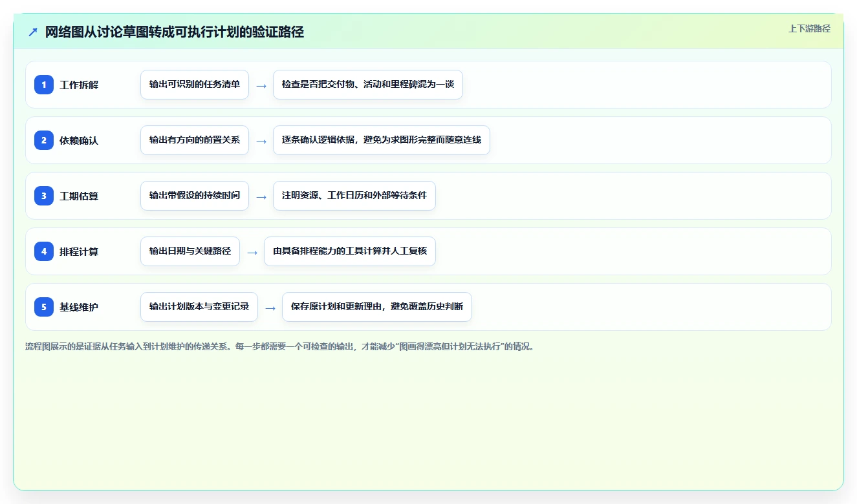Click the footnote text starting with 流程图展示的是

tap(281, 346)
